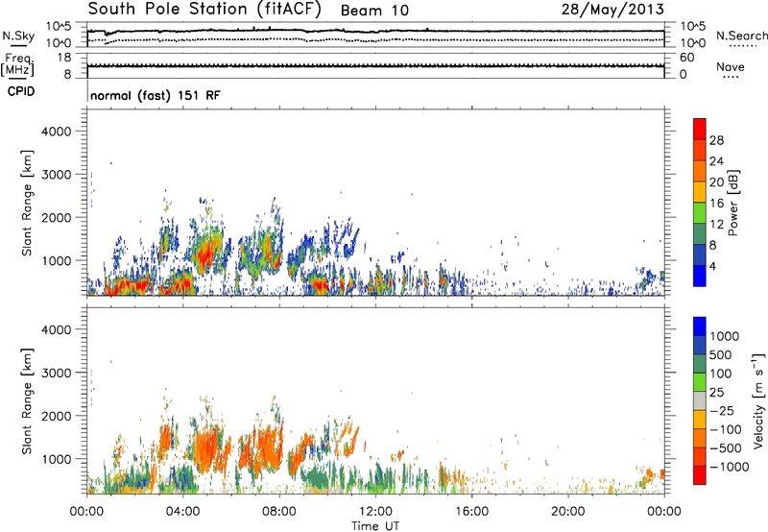
Task: Click the '60' Nave tick label
Action: click(686, 58)
